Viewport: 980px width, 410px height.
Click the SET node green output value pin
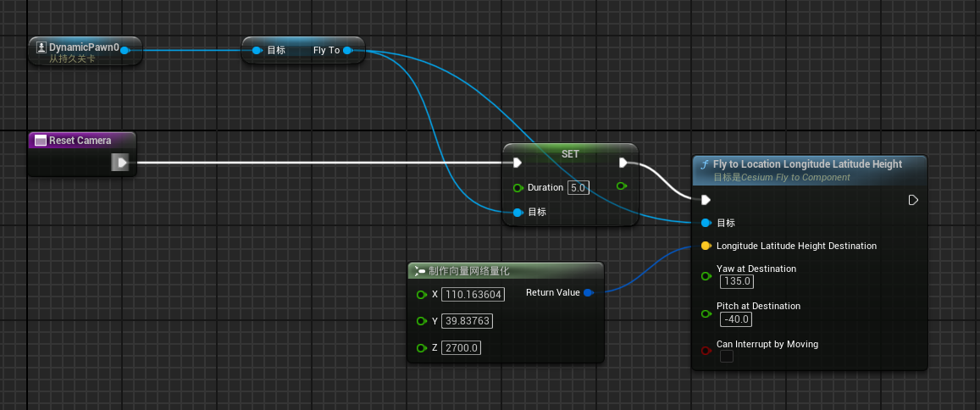point(621,186)
